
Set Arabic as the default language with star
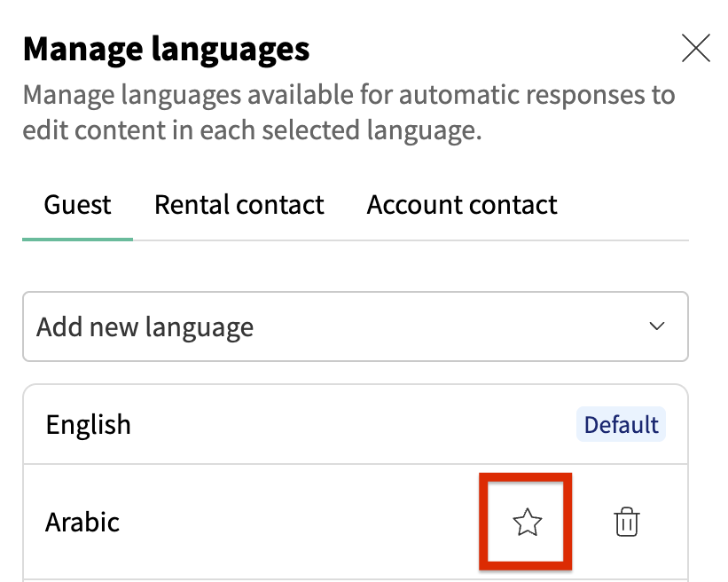[527, 523]
